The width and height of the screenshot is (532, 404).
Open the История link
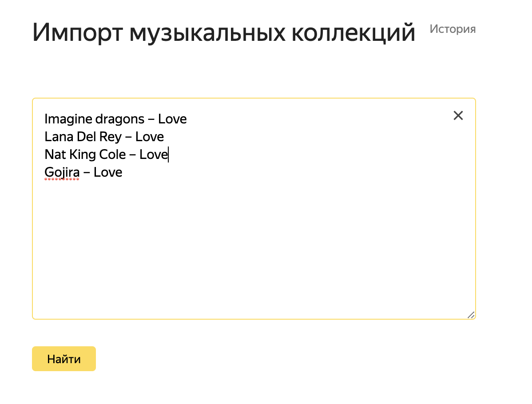(x=453, y=29)
